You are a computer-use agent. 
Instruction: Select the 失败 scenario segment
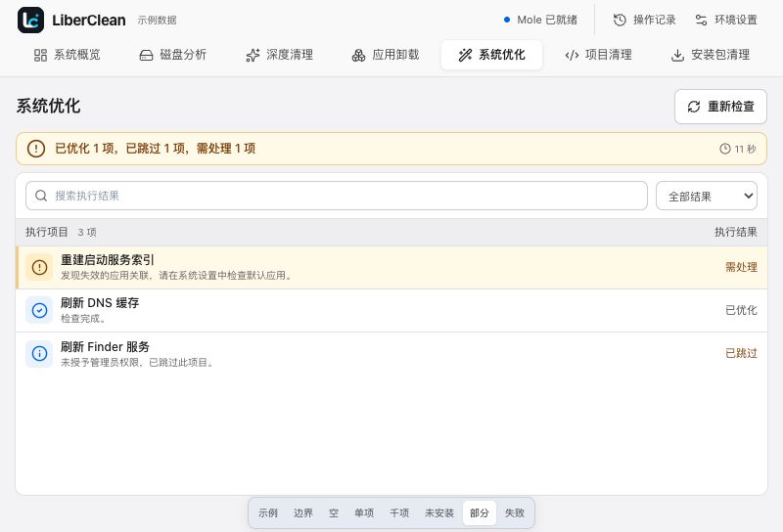[x=515, y=513]
